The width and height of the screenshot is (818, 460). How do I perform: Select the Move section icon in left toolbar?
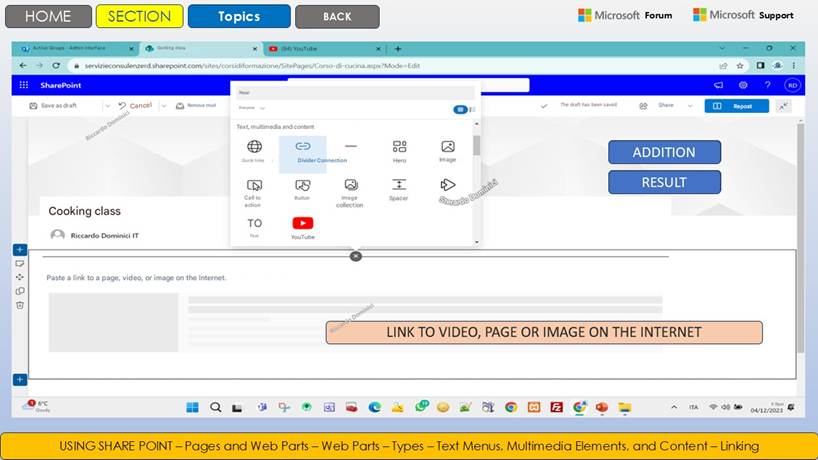tap(20, 277)
